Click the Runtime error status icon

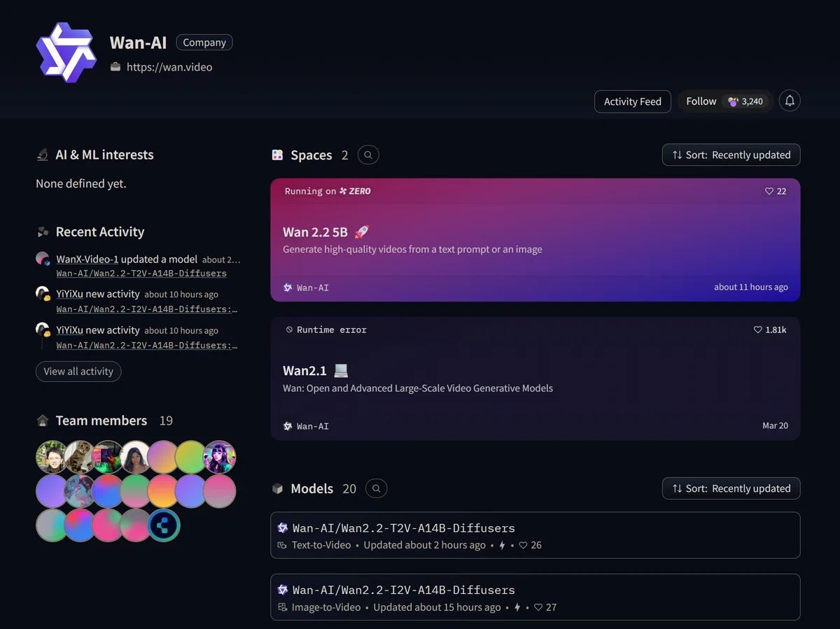tap(289, 330)
